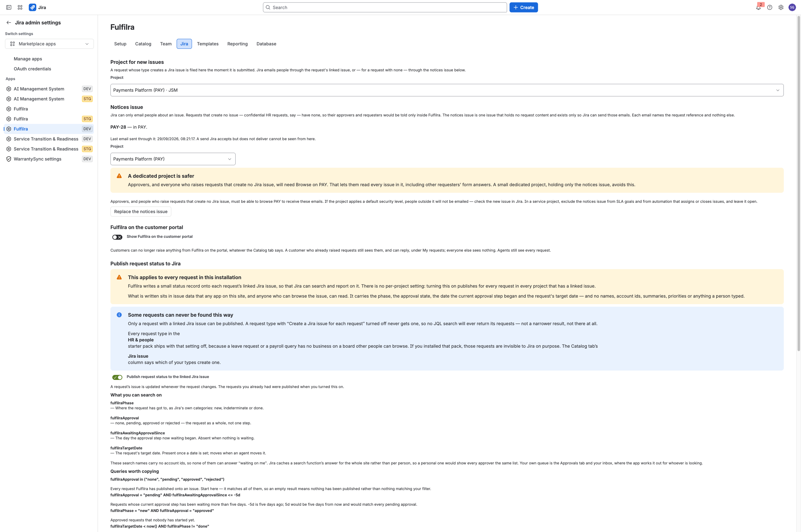Switch to the Catalog tab

[143, 44]
